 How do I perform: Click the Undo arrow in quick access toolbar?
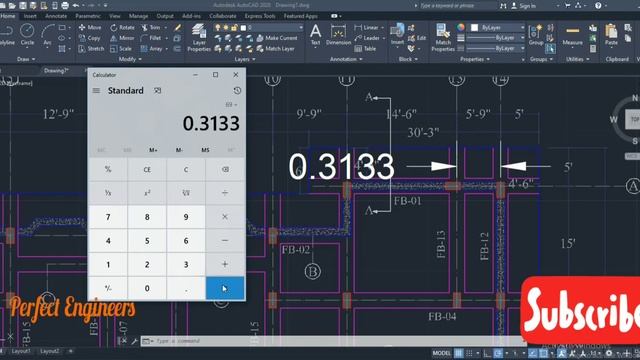point(76,5)
